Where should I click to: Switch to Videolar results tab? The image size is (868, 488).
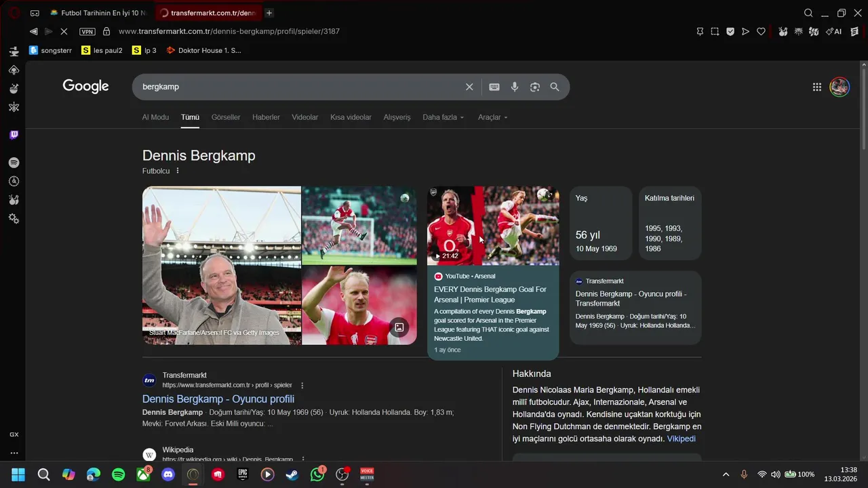click(305, 117)
